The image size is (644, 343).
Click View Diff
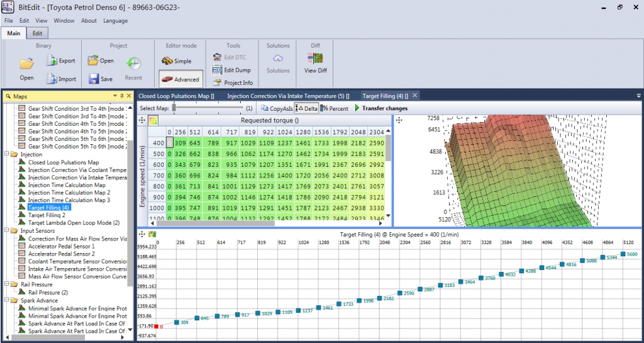coord(316,64)
